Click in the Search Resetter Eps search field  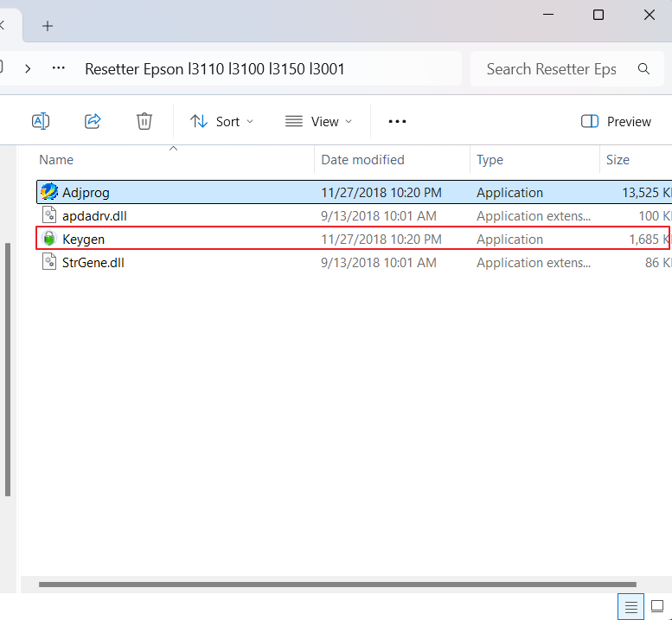tap(551, 69)
